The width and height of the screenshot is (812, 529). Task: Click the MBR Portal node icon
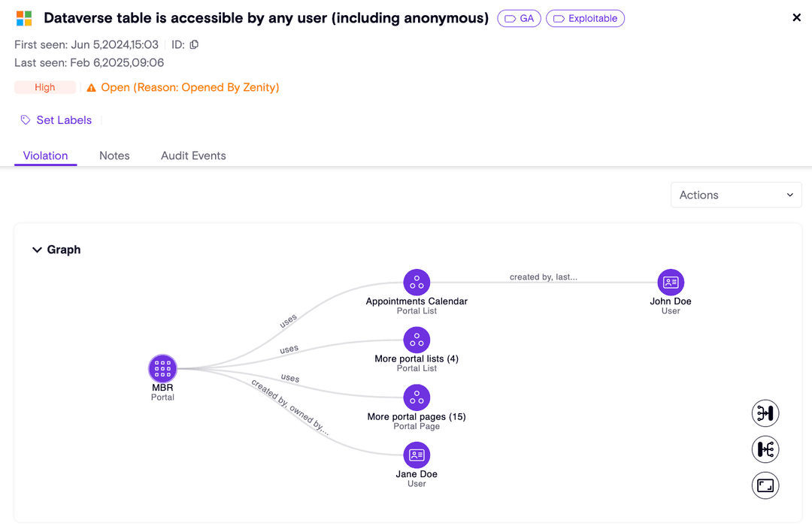pyautogui.click(x=162, y=368)
